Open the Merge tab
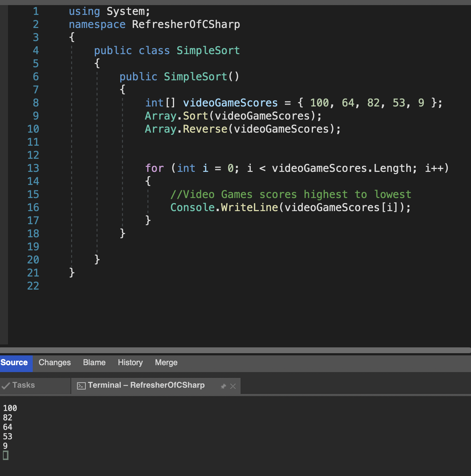 point(166,362)
